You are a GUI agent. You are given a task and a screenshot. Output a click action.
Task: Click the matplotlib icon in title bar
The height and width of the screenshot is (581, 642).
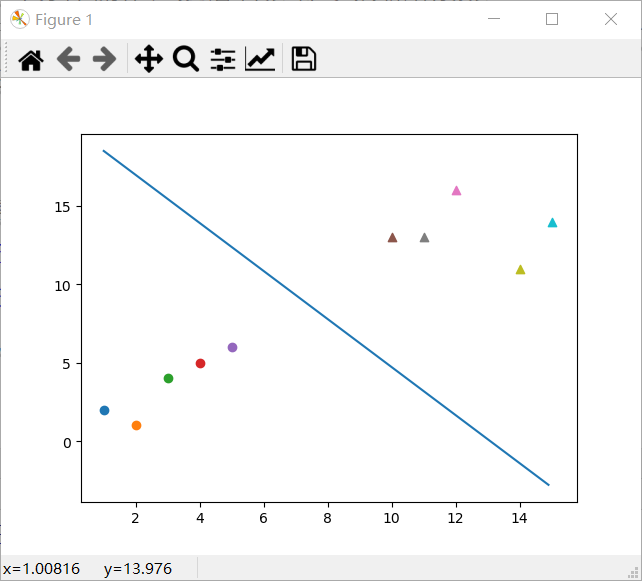click(x=19, y=19)
